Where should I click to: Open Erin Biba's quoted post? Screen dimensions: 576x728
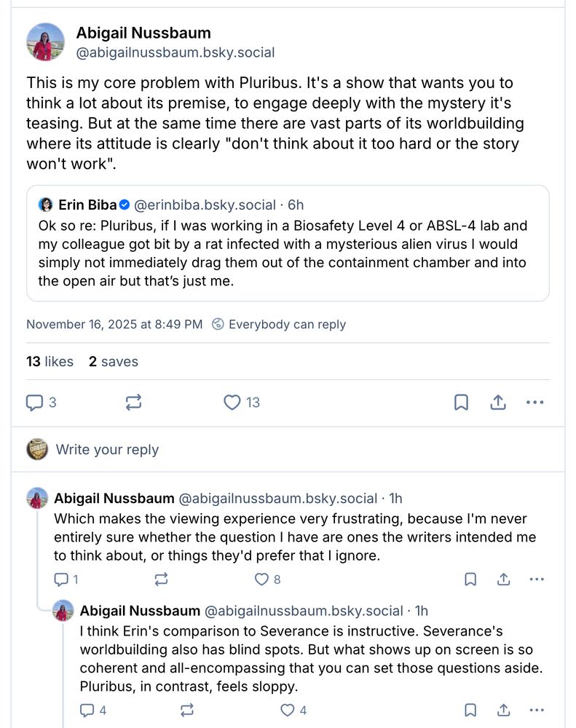(288, 244)
